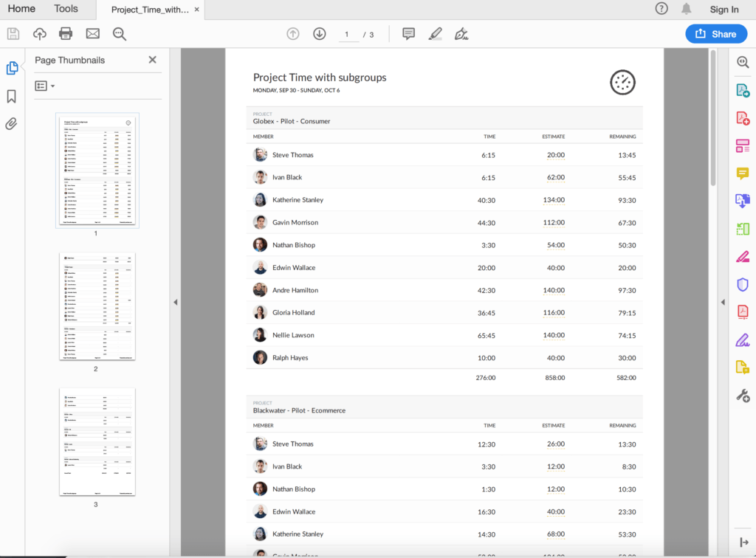Open the Fill & Sign tool

point(743,340)
